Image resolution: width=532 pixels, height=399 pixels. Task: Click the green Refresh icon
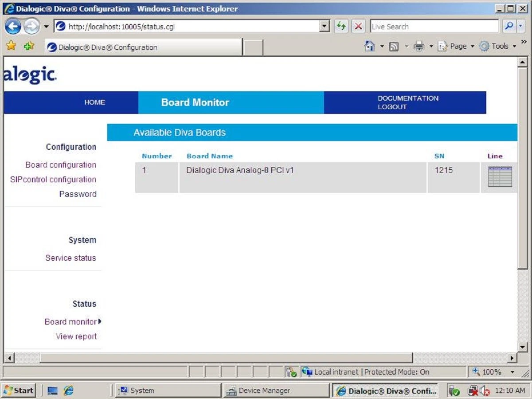[x=341, y=26]
